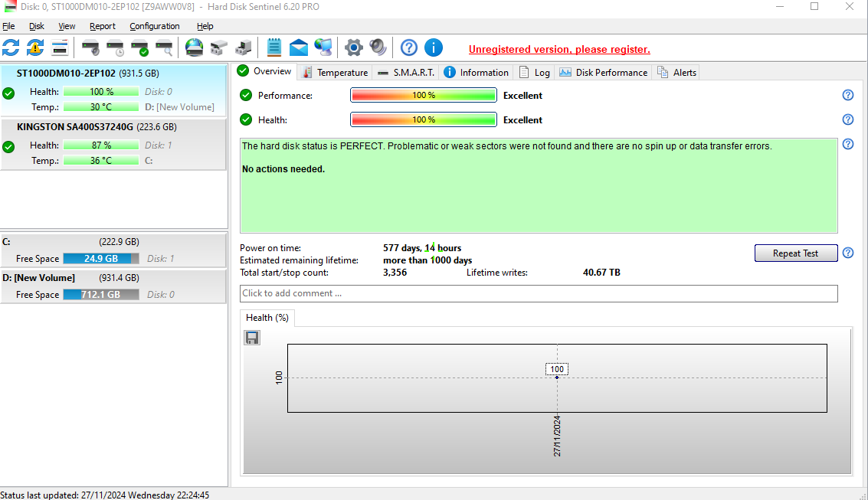The height and width of the screenshot is (500, 868).
Task: Select the Health (%) chart tab
Action: coord(267,318)
